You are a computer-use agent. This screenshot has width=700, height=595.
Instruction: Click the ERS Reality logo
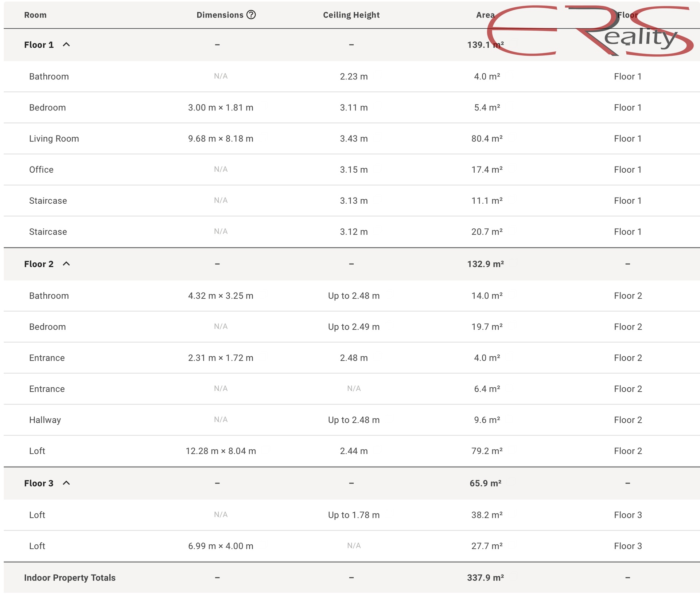591,31
